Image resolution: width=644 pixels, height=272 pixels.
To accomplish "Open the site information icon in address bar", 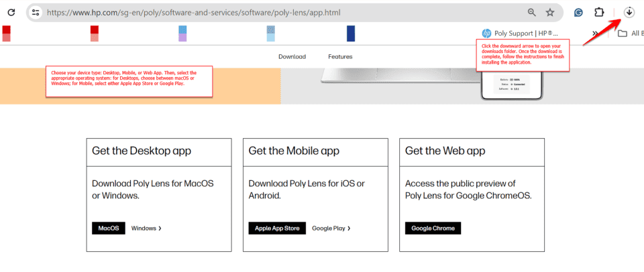I will click(x=36, y=13).
